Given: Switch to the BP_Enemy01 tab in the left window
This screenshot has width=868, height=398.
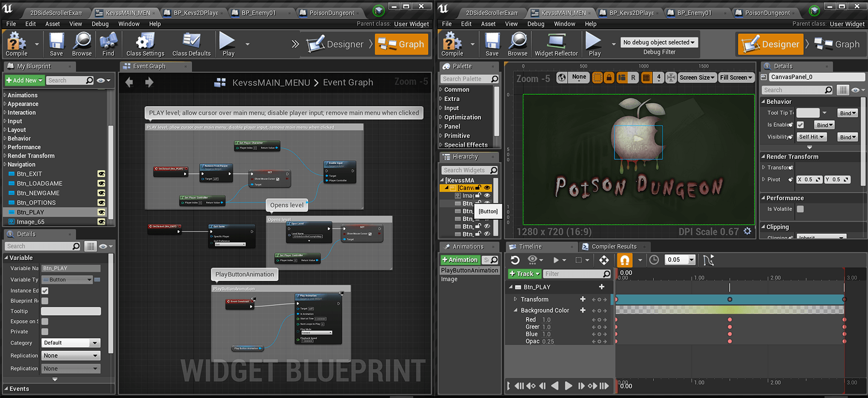Looking at the screenshot, I should (x=258, y=13).
